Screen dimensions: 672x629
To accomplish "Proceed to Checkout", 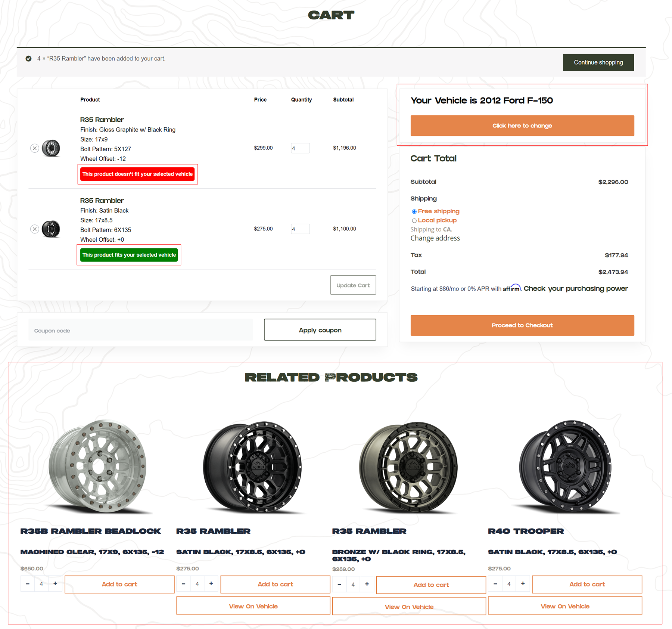I will 522,325.
